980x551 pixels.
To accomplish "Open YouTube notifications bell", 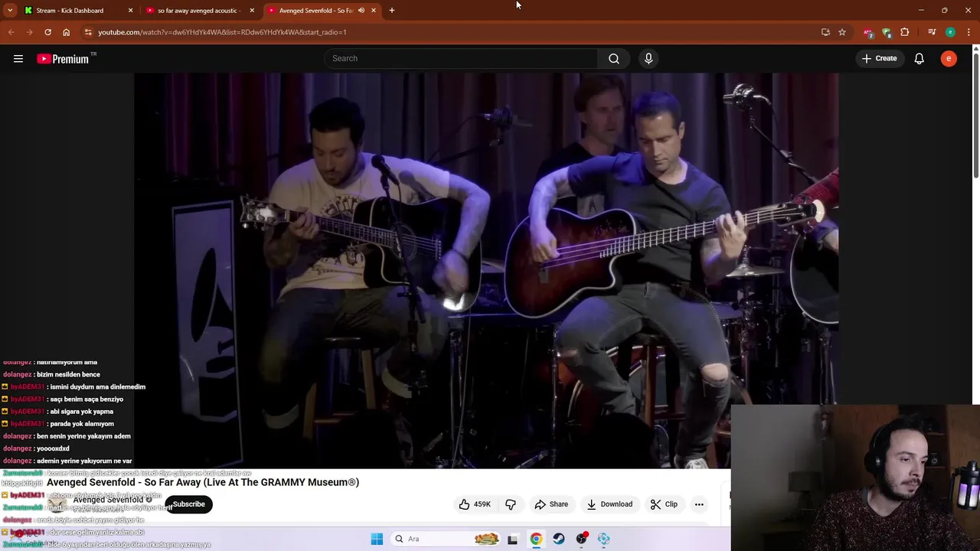I will click(919, 58).
